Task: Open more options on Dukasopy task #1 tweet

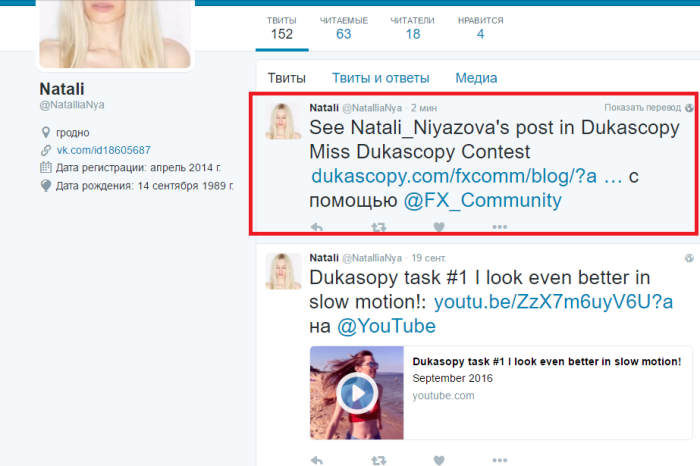Action: pyautogui.click(x=500, y=460)
